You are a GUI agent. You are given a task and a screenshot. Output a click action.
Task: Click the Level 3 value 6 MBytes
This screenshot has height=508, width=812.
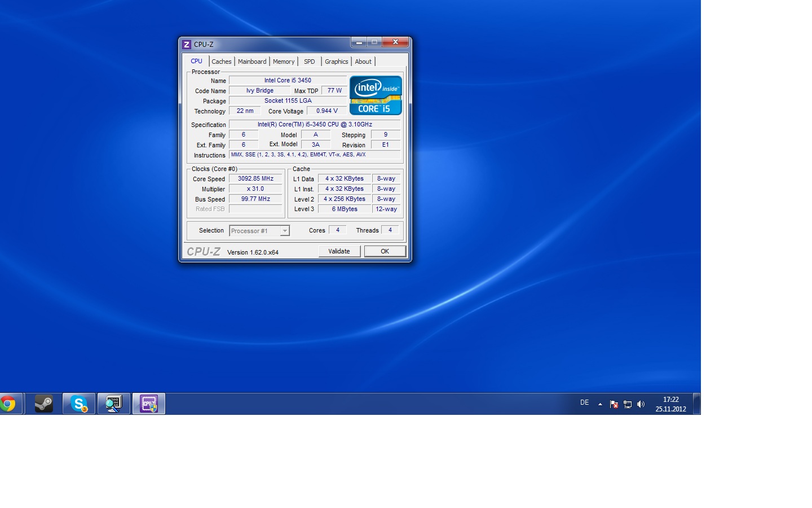click(345, 209)
